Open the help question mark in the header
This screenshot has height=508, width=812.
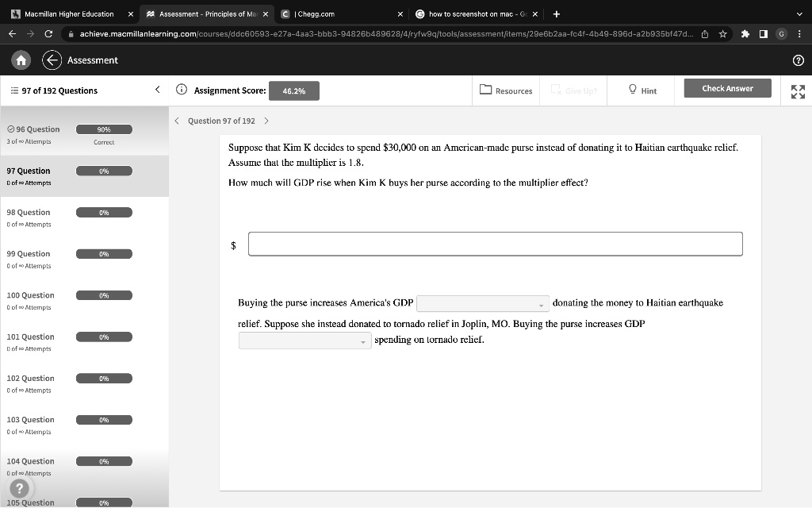[798, 60]
